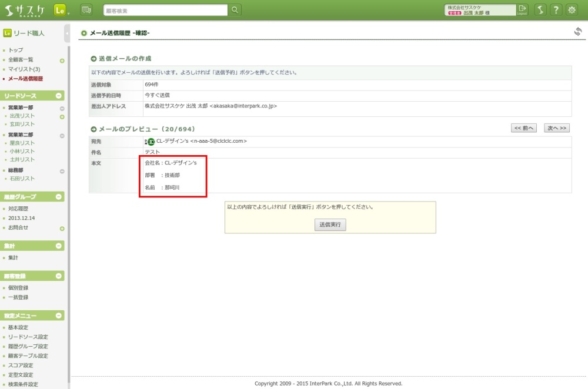This screenshot has width=588, height=389.
Task: Open the 2013.12.14 history group
Action: click(21, 218)
